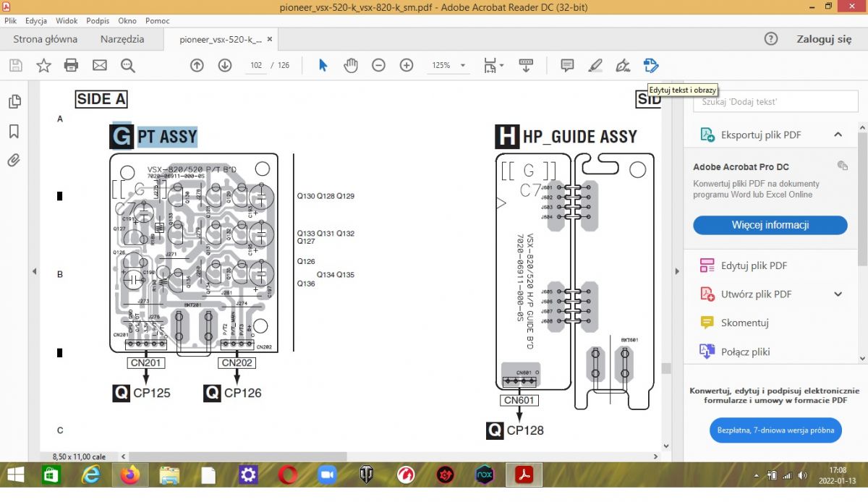Click the Q CP125 reference in diagram
Viewport: 868px width, 502px height.
[x=142, y=393]
